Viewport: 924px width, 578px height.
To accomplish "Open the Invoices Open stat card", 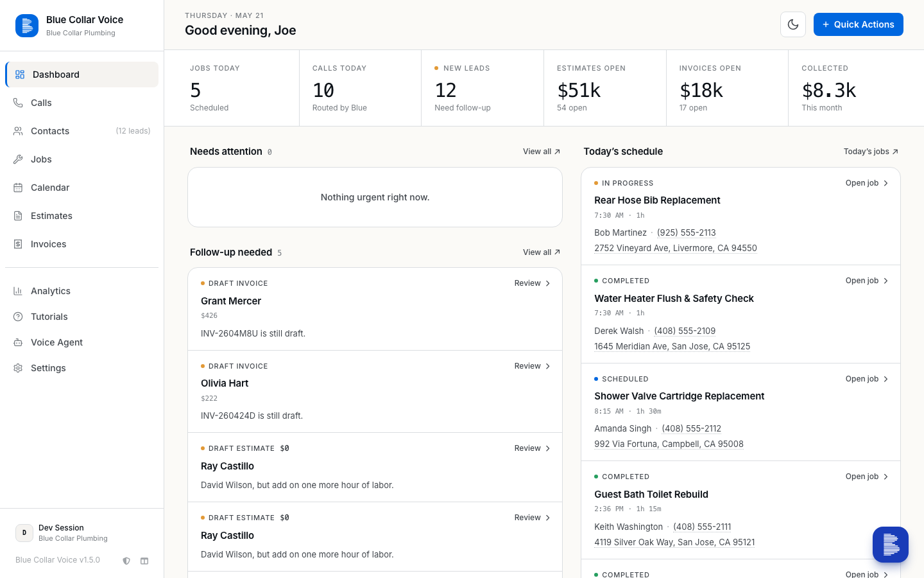I will (727, 88).
